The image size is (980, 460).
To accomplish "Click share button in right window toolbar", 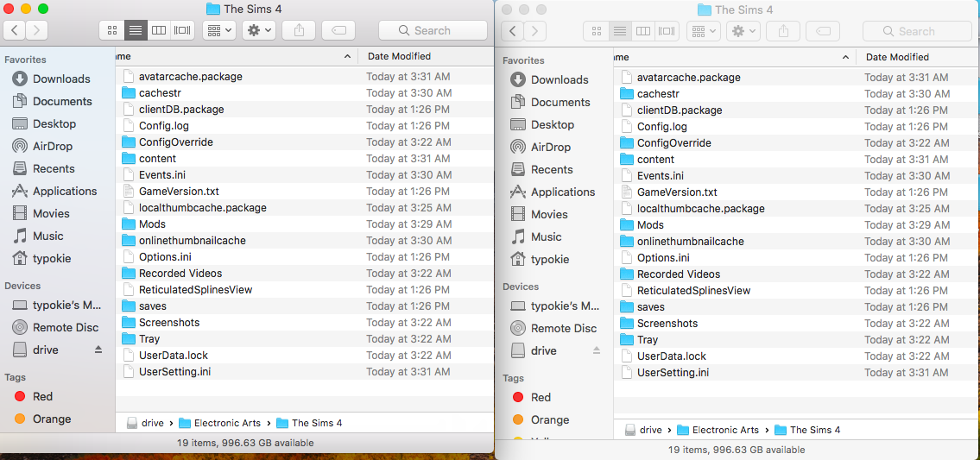I will pyautogui.click(x=782, y=30).
